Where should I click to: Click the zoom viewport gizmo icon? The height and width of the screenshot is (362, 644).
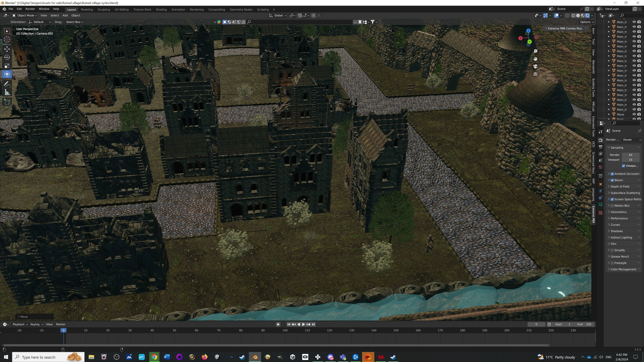(535, 51)
